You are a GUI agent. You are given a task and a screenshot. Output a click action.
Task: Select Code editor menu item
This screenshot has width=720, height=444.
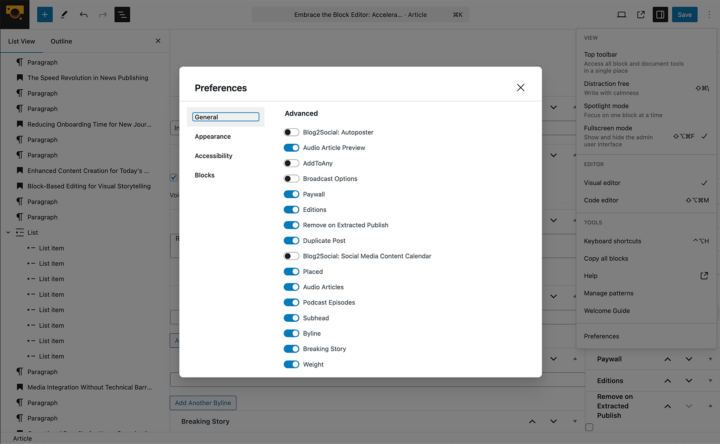tap(646, 200)
